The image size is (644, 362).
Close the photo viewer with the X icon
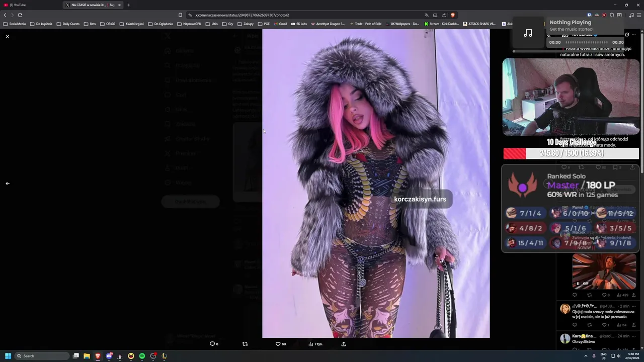tap(8, 37)
